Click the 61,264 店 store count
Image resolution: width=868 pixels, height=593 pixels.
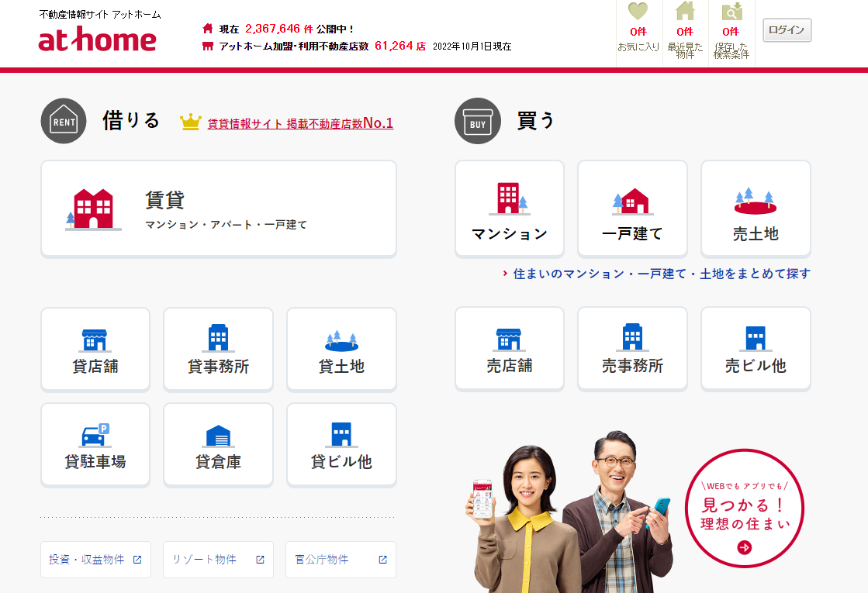click(x=399, y=46)
